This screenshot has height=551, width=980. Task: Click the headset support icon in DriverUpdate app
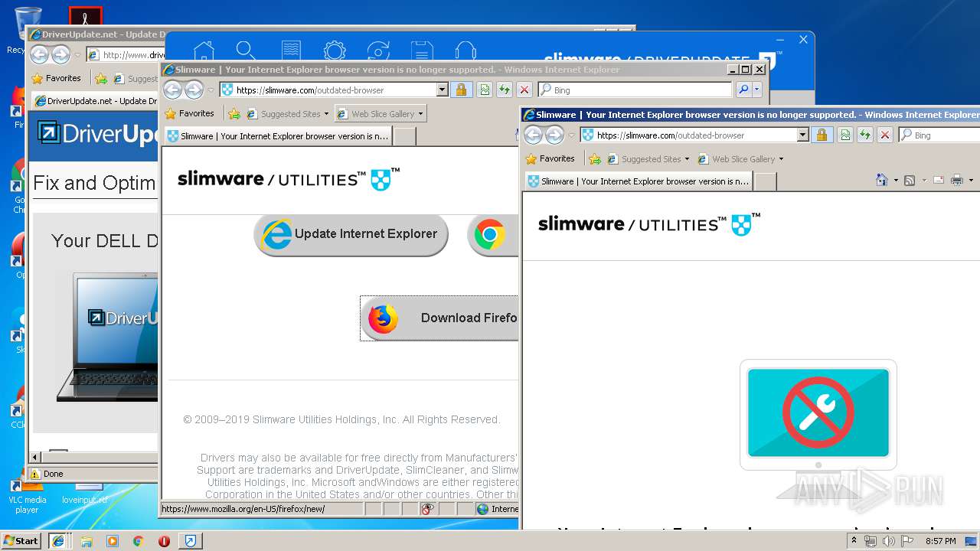coord(465,51)
